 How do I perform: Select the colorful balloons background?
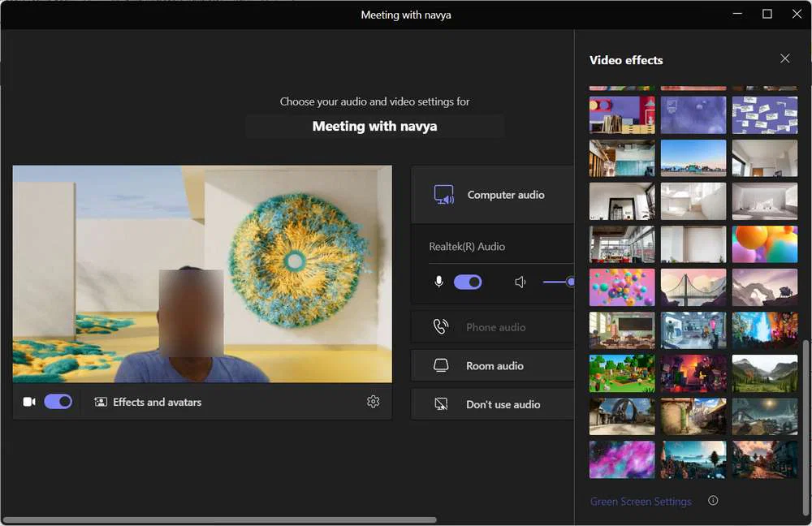pos(622,287)
